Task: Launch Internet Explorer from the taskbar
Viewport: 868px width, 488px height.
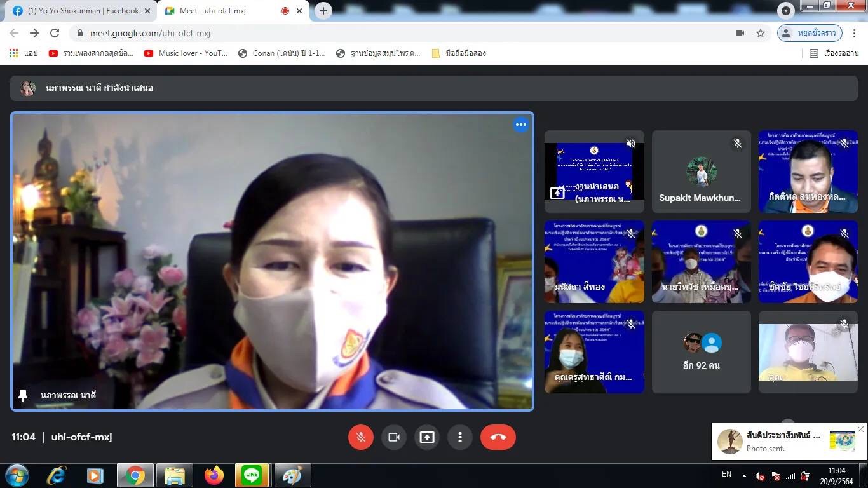Action: [x=57, y=475]
